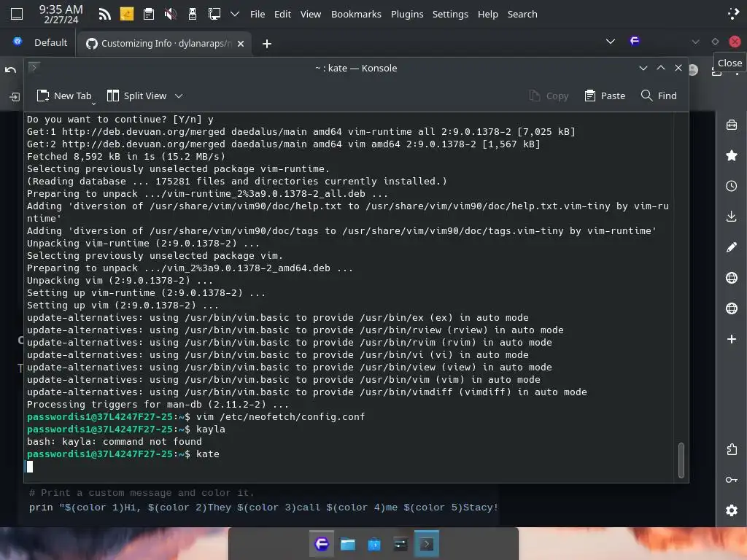Click the terminal cursor line below kate

pyautogui.click(x=29, y=466)
